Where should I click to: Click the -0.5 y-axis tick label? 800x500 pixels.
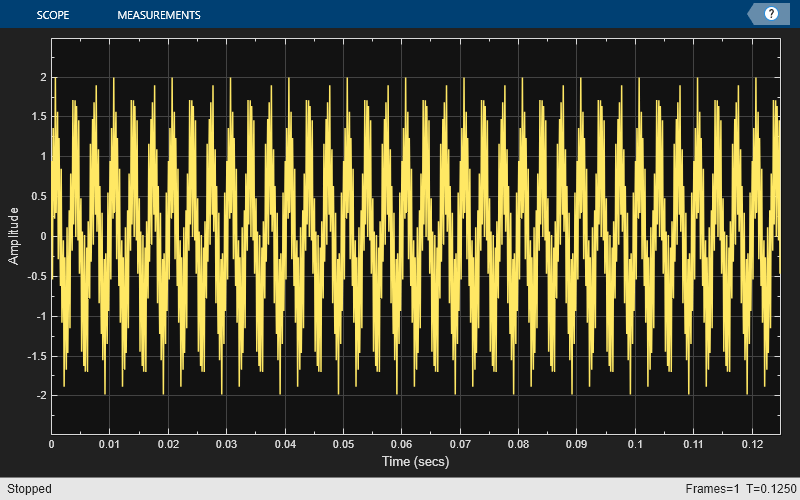click(36, 276)
